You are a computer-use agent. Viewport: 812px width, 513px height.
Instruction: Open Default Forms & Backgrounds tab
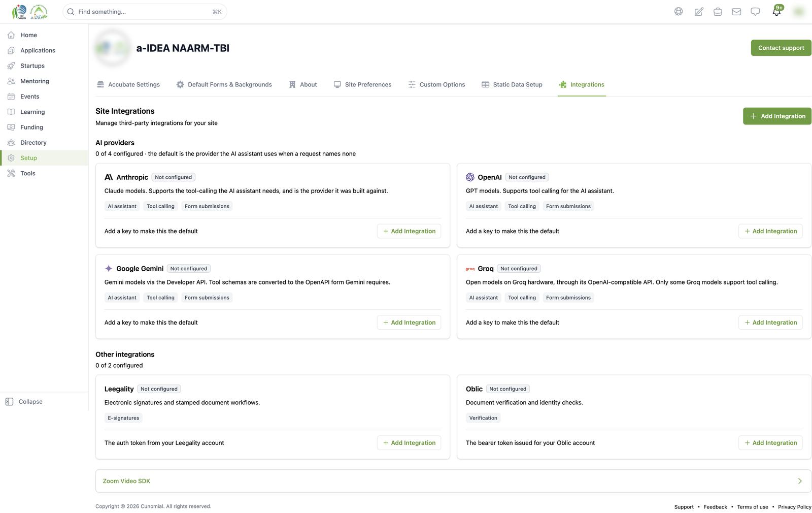pos(224,85)
